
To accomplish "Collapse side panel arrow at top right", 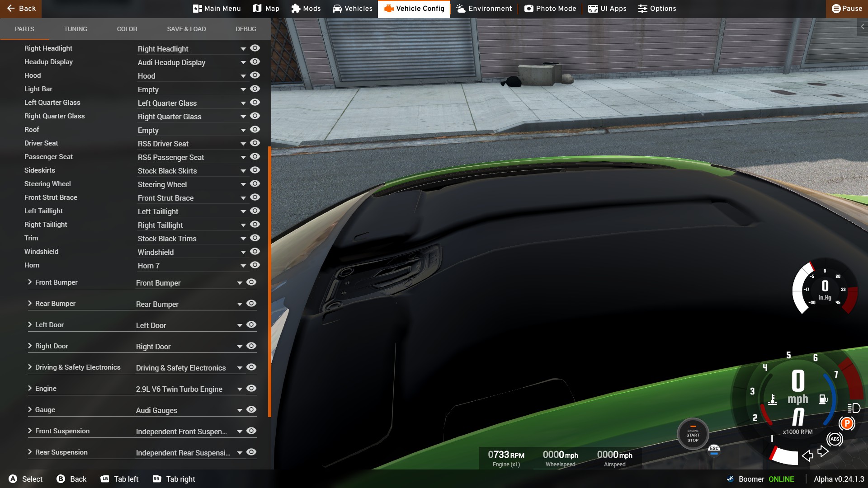I will tap(862, 27).
